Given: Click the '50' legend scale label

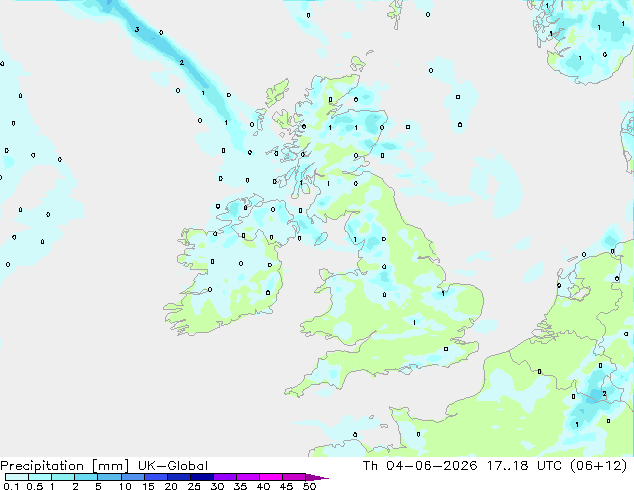Looking at the screenshot, I should 309,486.
